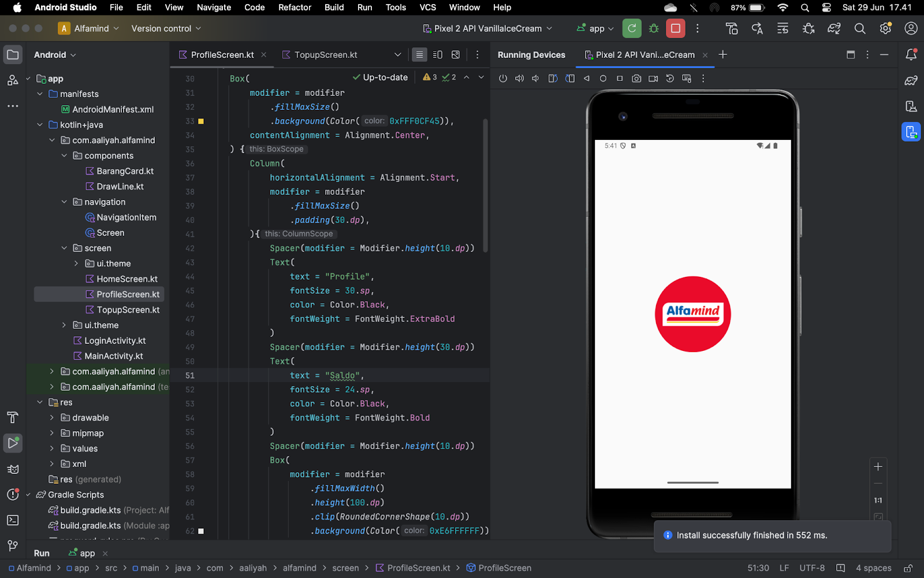Raise emulator volume icon
The height and width of the screenshot is (578, 924).
pos(519,79)
